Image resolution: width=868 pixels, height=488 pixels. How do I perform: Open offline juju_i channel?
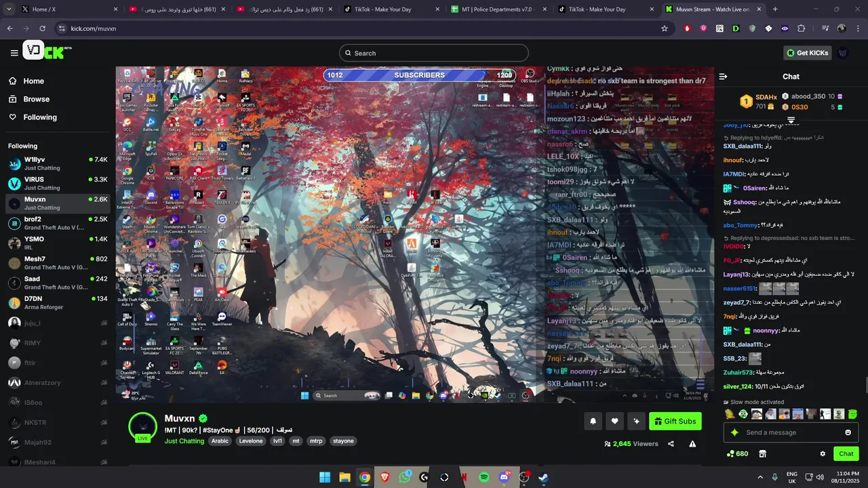tap(58, 323)
